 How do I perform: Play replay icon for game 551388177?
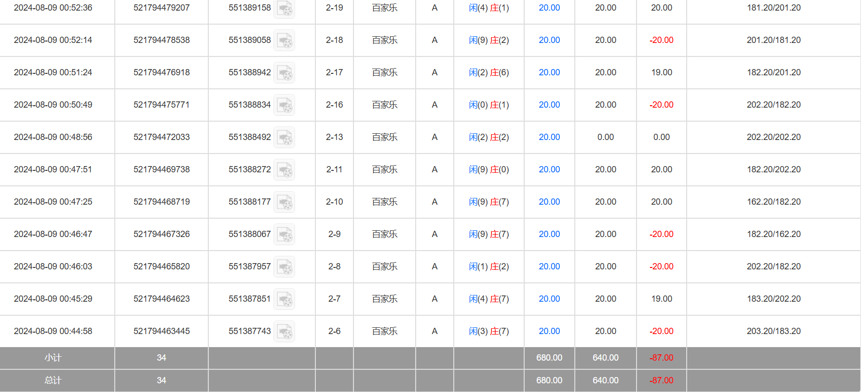click(284, 202)
